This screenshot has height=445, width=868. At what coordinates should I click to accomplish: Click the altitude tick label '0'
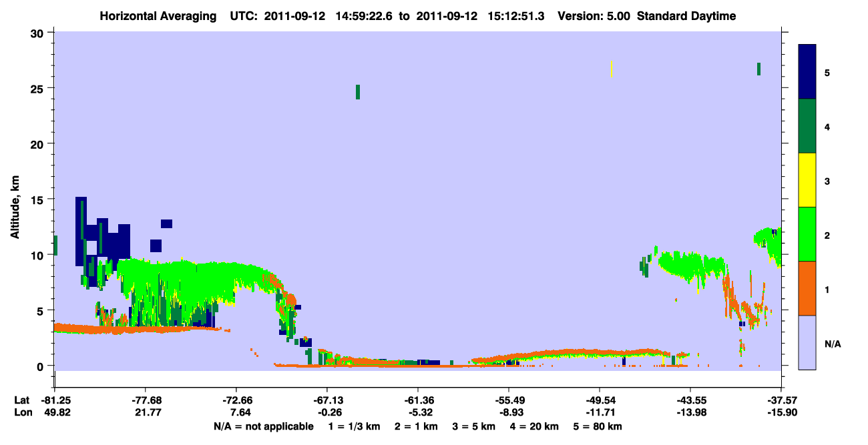pyautogui.click(x=41, y=366)
